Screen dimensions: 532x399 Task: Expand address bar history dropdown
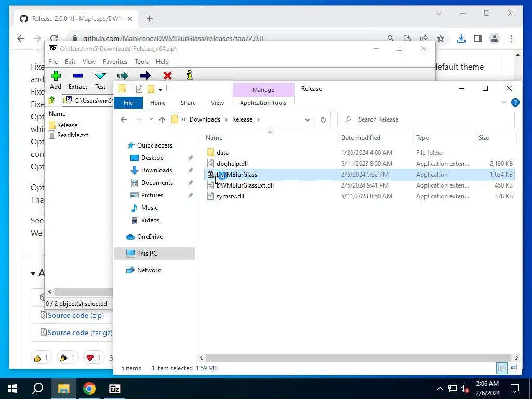point(308,120)
